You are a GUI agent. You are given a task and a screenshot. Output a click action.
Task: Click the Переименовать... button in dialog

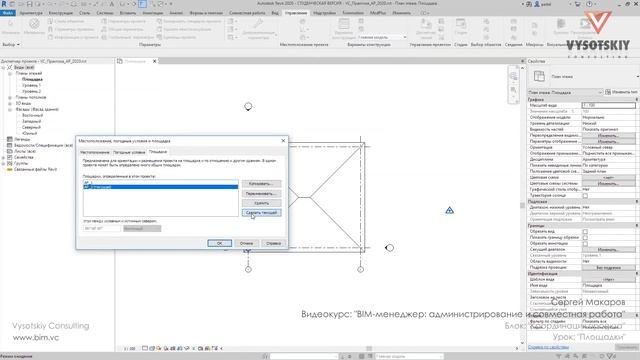[x=261, y=193]
